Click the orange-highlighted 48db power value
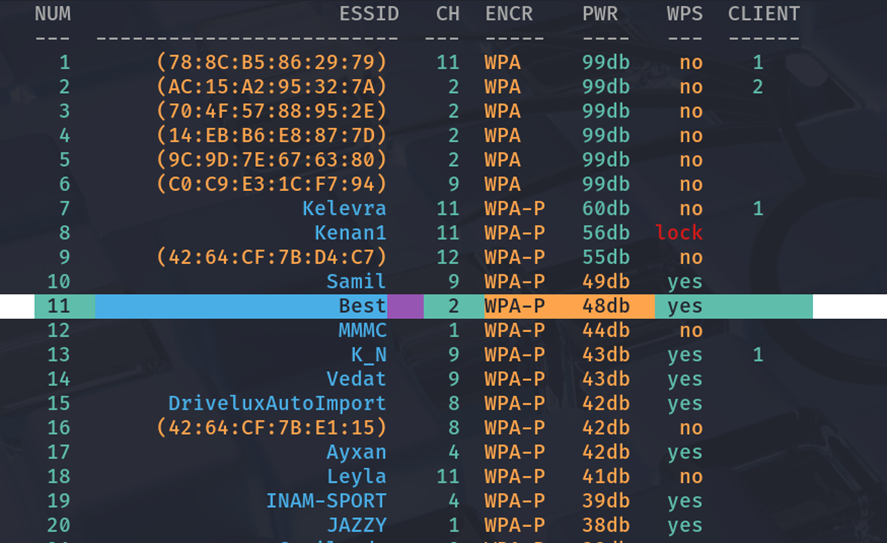Screen dimensions: 887x543 tap(606, 306)
